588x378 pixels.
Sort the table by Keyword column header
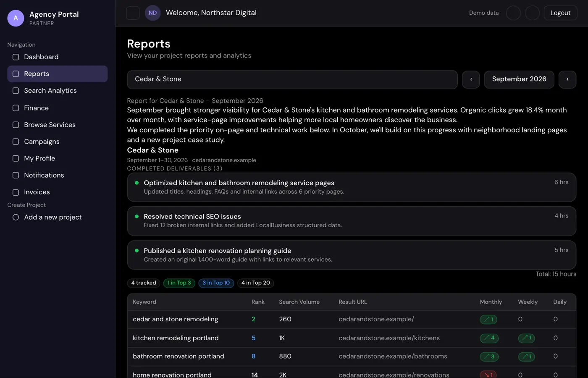pyautogui.click(x=144, y=302)
